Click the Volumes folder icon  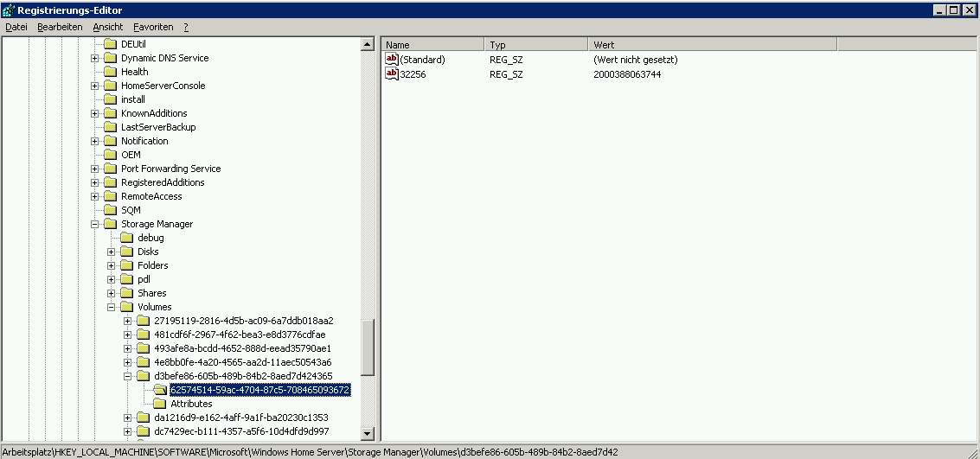pos(127,307)
